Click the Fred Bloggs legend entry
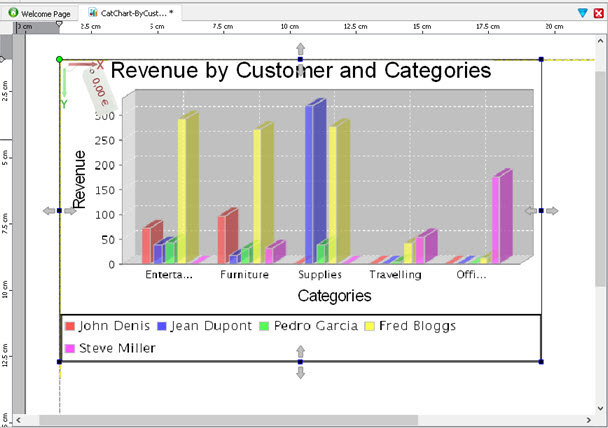Viewport: 608px width, 428px height. [x=415, y=326]
